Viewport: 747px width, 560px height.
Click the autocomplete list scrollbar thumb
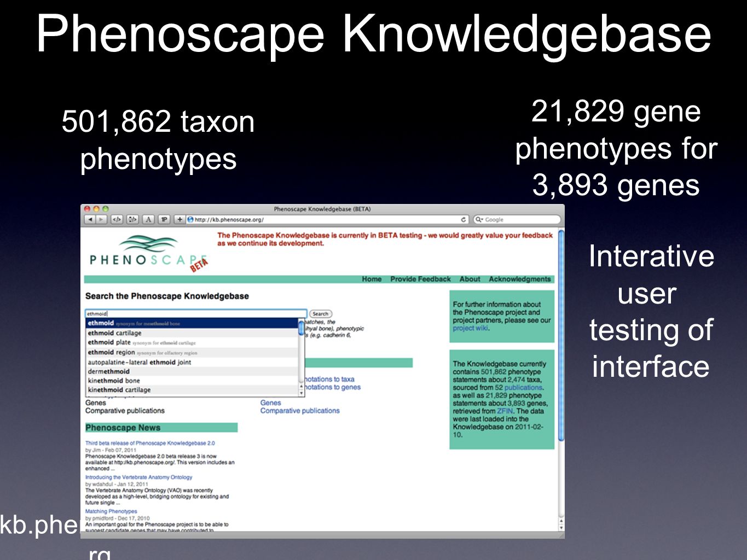click(301, 328)
